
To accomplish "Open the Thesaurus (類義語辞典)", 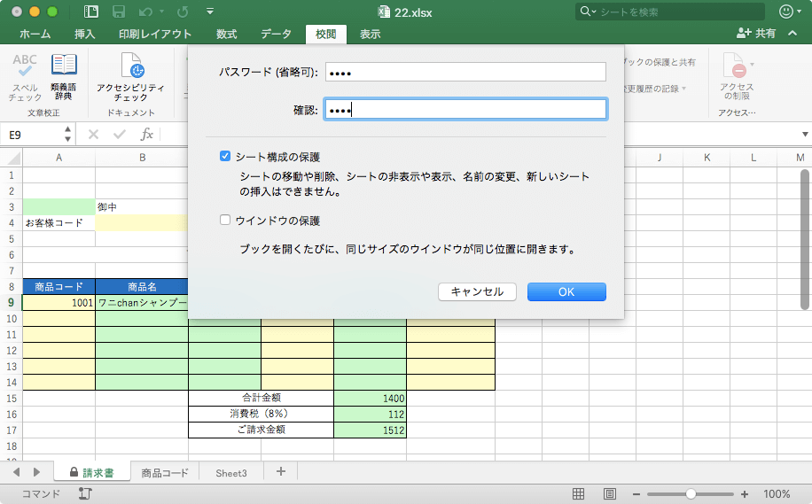I will coord(64,76).
